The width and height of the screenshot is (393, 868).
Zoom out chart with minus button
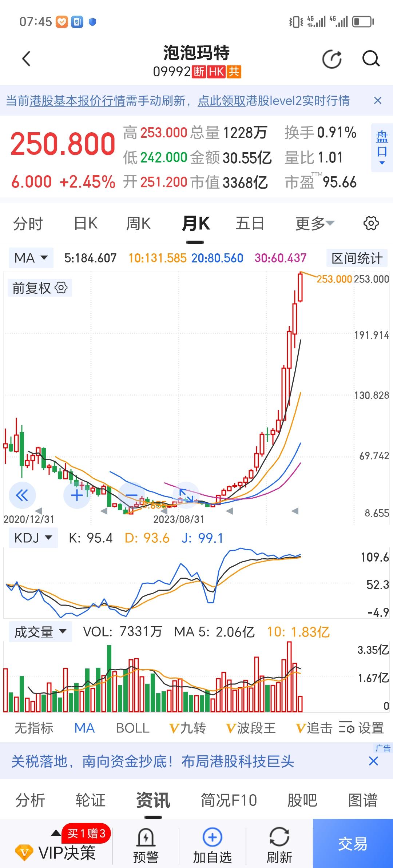pyautogui.click(x=131, y=495)
